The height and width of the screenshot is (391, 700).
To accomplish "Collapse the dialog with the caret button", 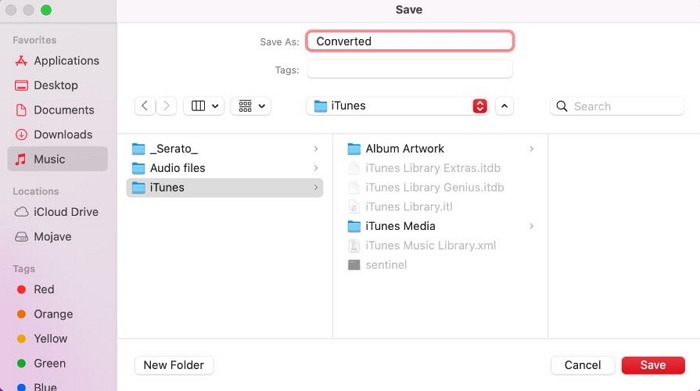I will (x=504, y=106).
